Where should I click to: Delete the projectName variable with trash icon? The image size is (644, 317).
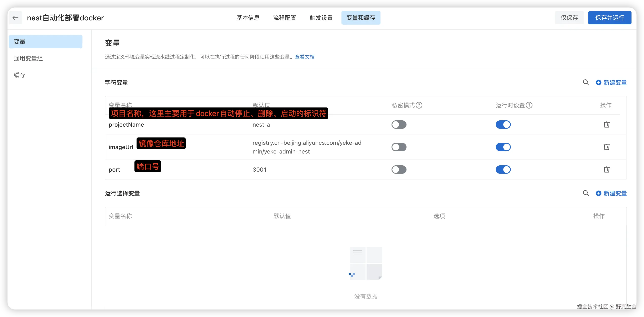tap(607, 125)
